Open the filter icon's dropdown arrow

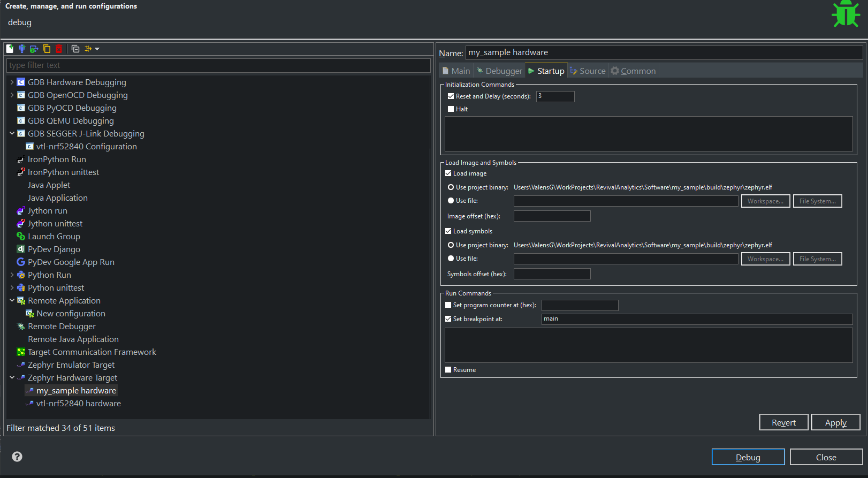click(97, 49)
